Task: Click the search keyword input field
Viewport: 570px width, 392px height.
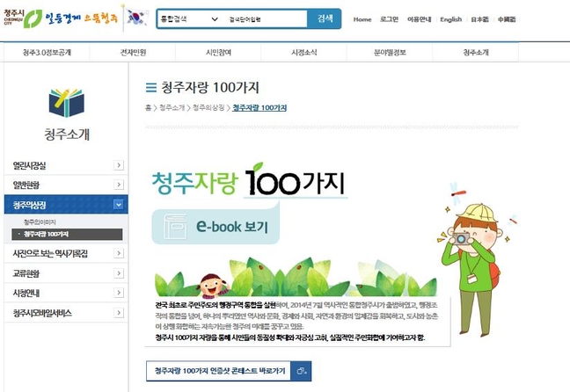Action: pyautogui.click(x=265, y=18)
